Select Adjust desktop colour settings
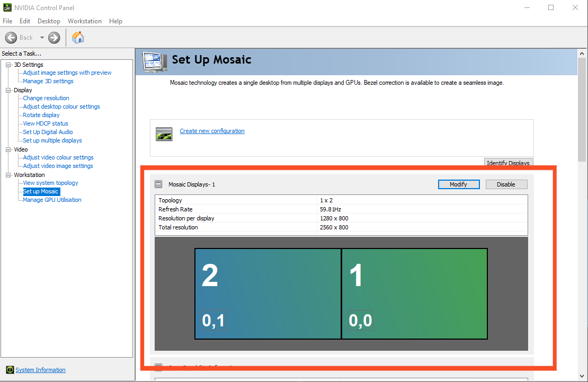Image resolution: width=588 pixels, height=382 pixels. 61,106
